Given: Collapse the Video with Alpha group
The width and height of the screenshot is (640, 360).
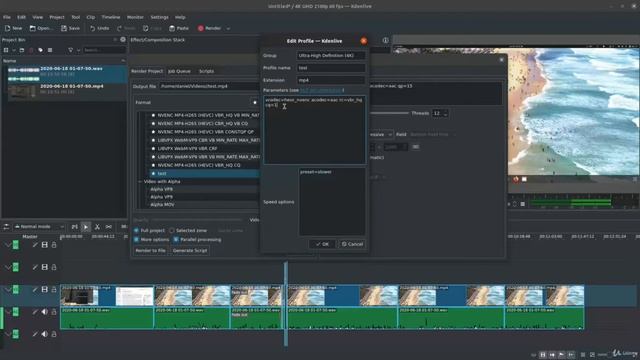Looking at the screenshot, I should [141, 181].
